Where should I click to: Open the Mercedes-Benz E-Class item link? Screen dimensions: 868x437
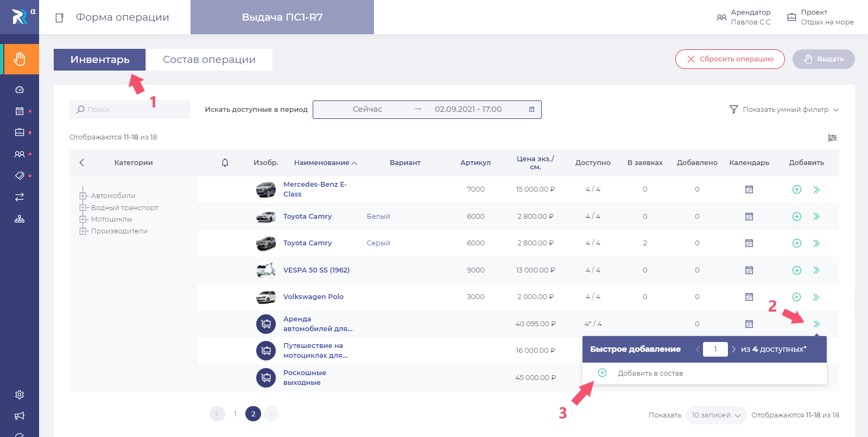click(315, 189)
